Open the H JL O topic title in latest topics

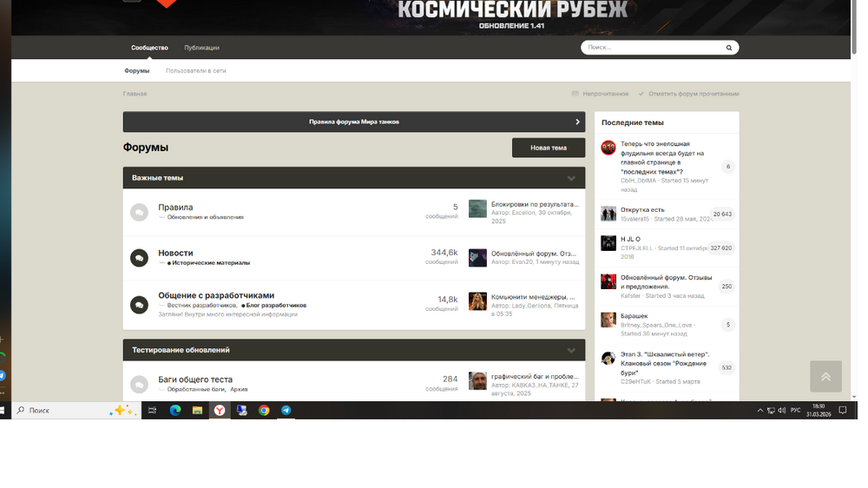630,240
